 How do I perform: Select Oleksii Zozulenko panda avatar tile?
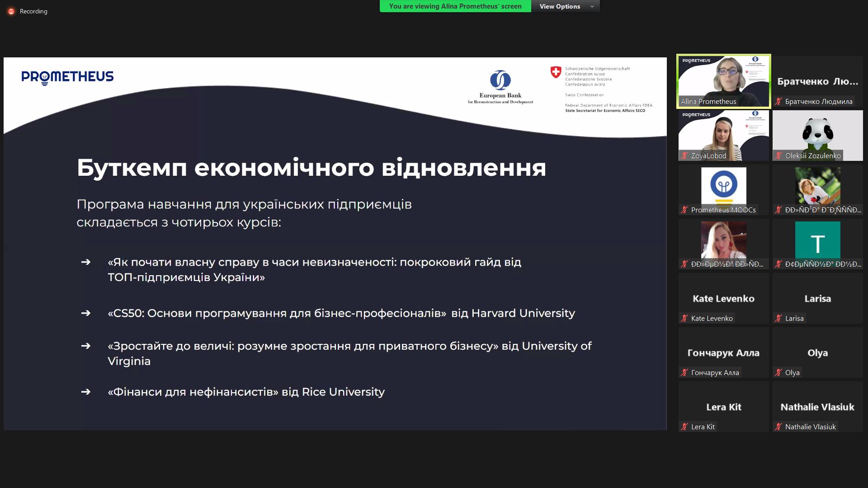(x=817, y=136)
